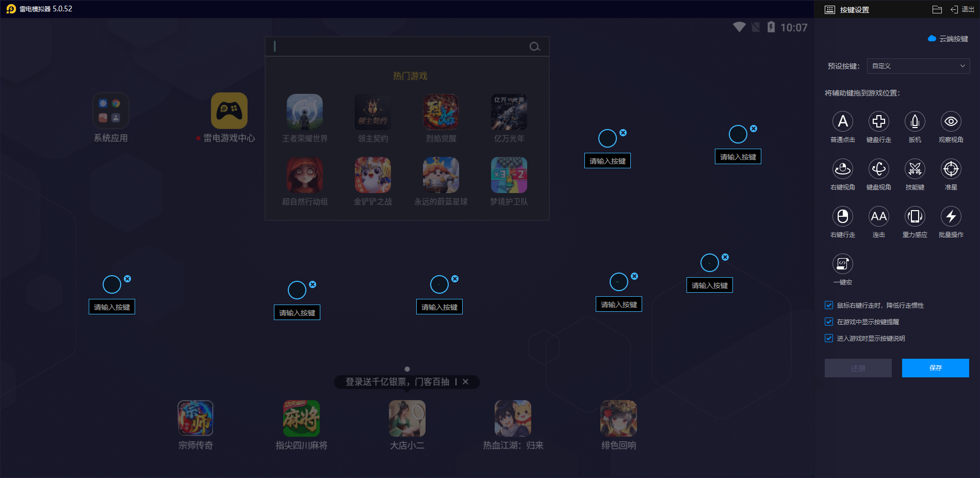Viewport: 980px width, 478px height.
Task: Exit key settings via 退出
Action: (962, 9)
